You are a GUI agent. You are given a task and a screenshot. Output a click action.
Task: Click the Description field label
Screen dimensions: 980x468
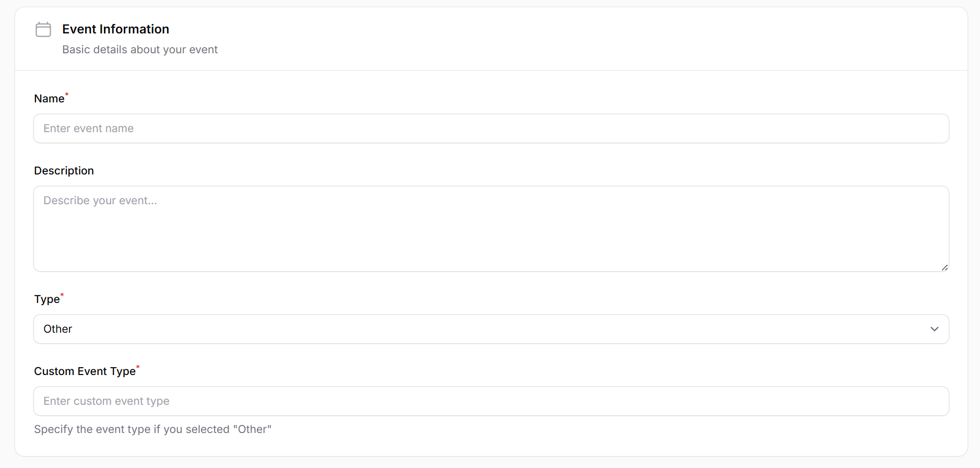pyautogui.click(x=64, y=171)
